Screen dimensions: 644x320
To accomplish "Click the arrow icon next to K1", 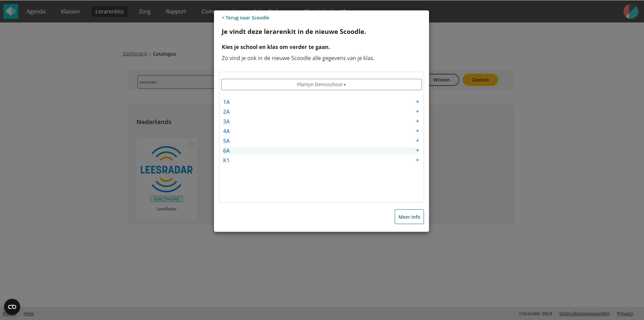I will pos(417,160).
